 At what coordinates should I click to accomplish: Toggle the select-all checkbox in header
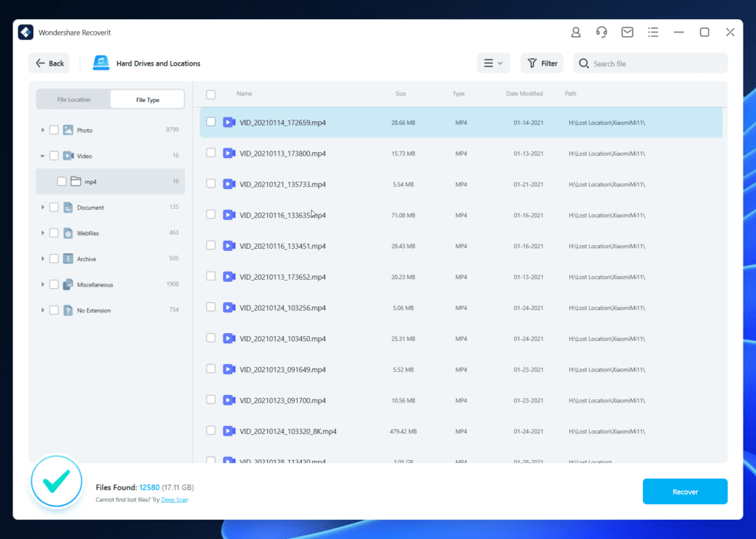(211, 95)
